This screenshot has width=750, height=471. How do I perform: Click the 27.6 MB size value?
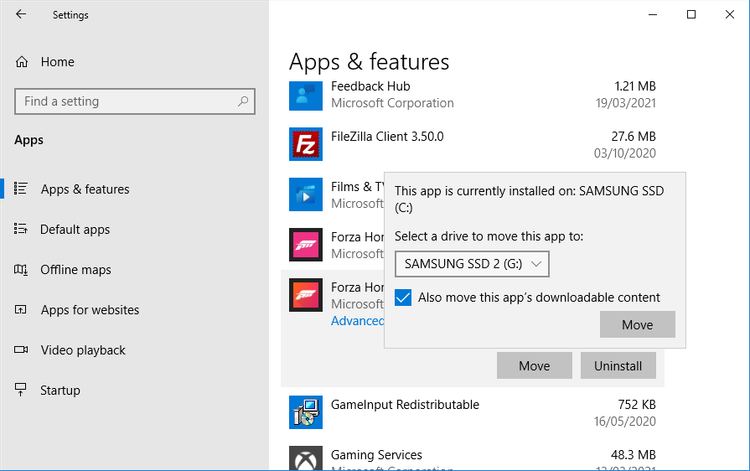pyautogui.click(x=633, y=137)
